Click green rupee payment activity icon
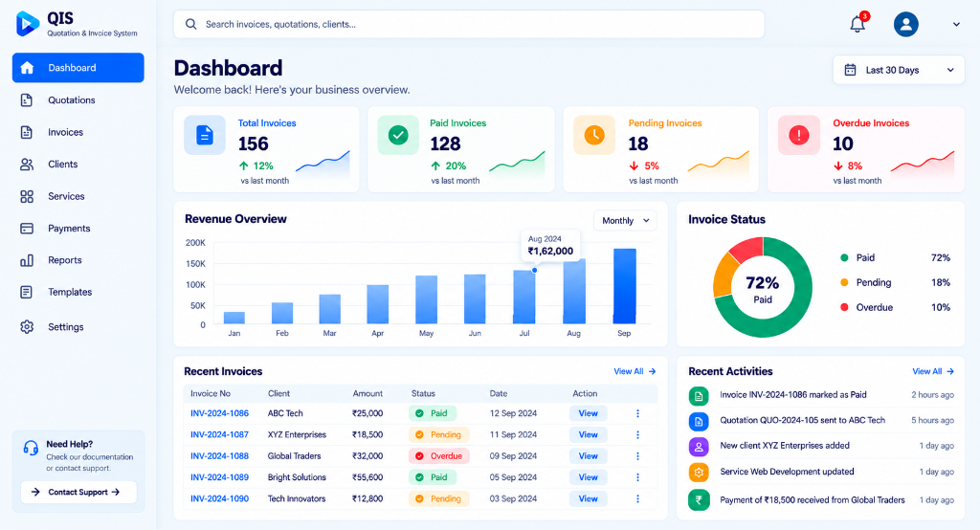980x530 pixels. click(x=699, y=499)
